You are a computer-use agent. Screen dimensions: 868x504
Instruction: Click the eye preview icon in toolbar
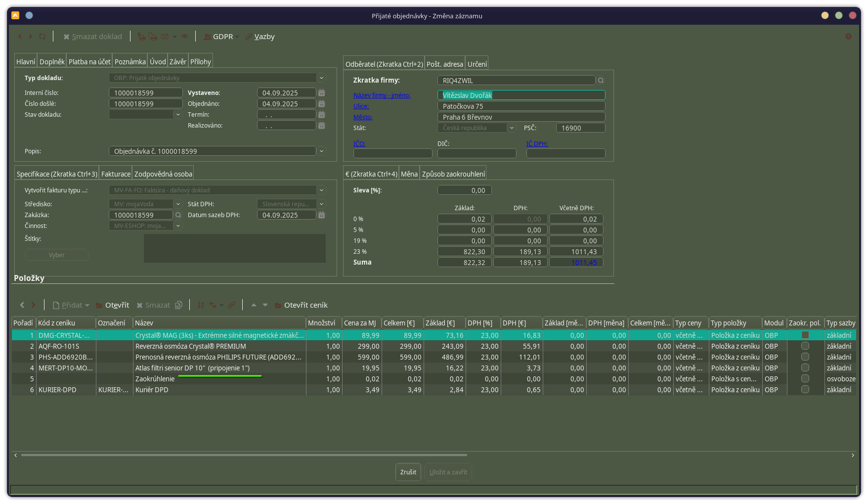pyautogui.click(x=184, y=37)
